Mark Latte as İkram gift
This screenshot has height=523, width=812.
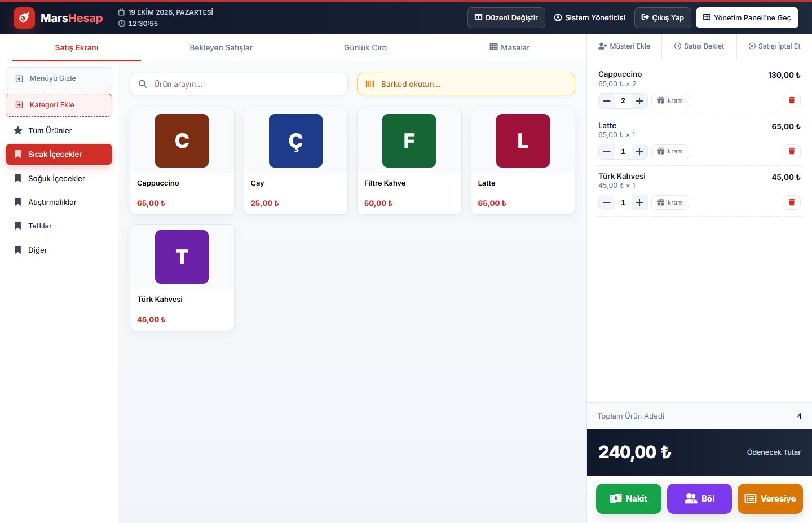point(670,151)
